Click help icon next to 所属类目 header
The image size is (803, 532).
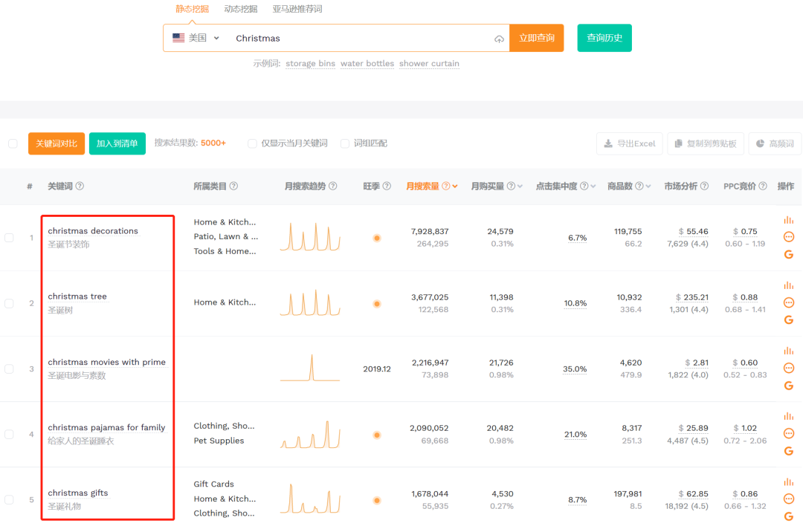[x=233, y=186]
